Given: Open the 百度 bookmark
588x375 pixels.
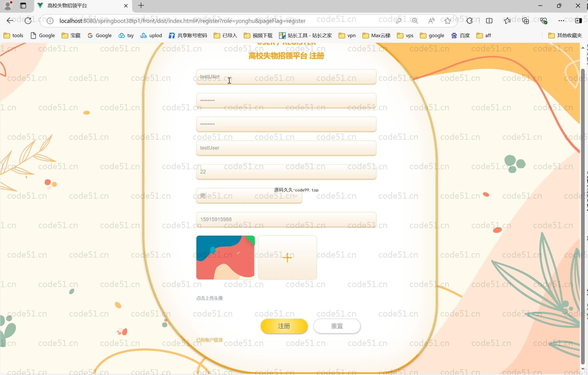Looking at the screenshot, I should (460, 36).
